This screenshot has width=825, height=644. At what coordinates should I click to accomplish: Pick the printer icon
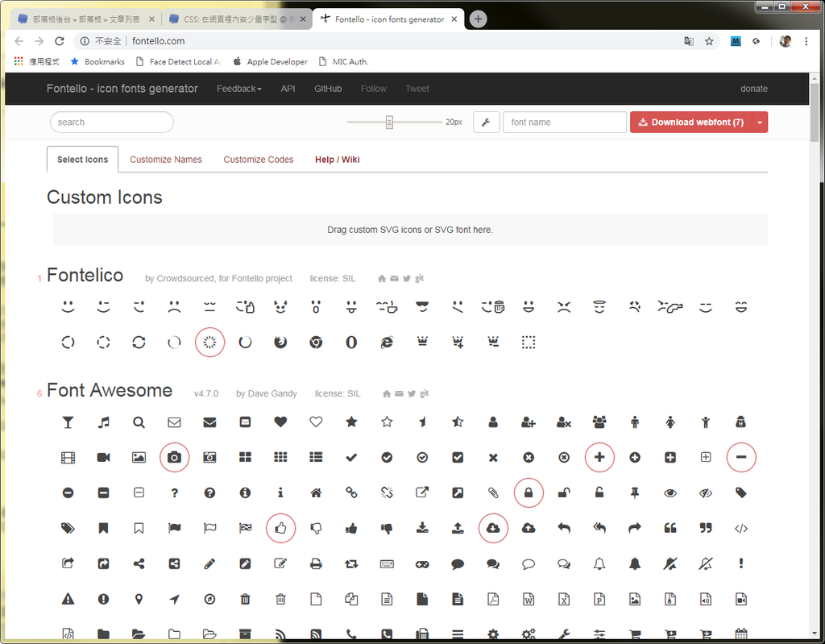tap(316, 564)
